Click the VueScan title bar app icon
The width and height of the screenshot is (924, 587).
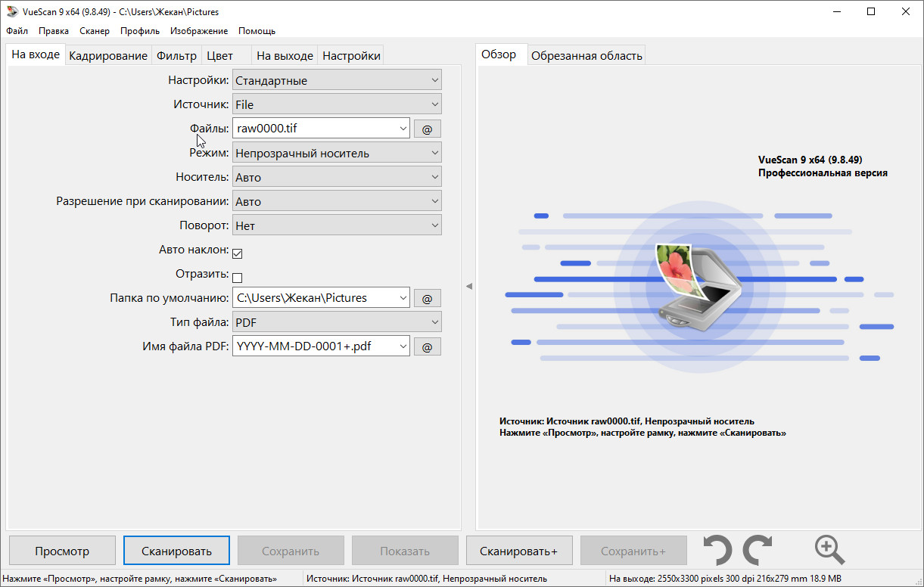pyautogui.click(x=11, y=12)
